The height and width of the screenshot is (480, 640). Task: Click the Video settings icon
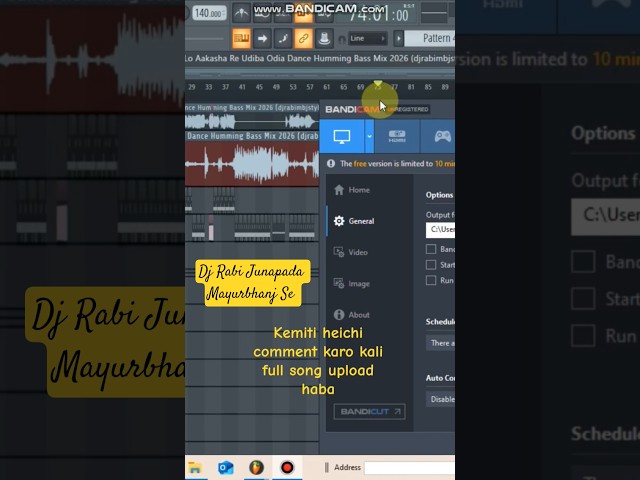(x=339, y=252)
